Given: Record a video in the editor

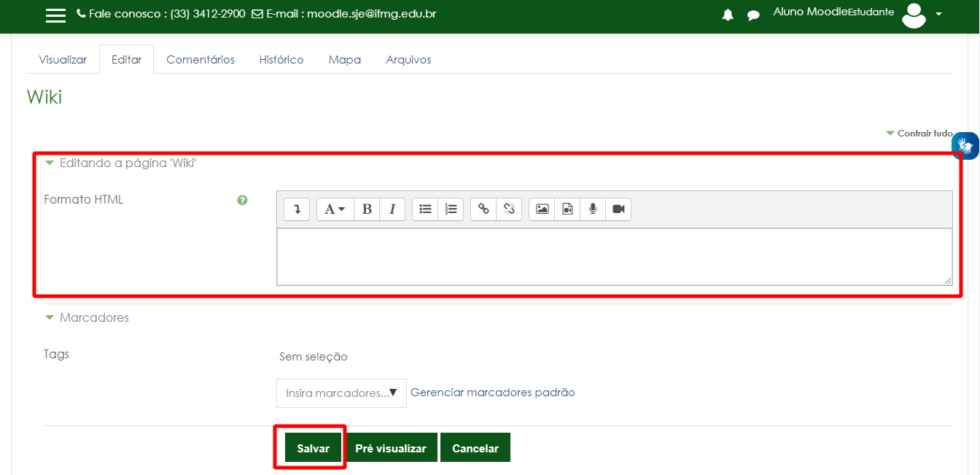Looking at the screenshot, I should (618, 209).
